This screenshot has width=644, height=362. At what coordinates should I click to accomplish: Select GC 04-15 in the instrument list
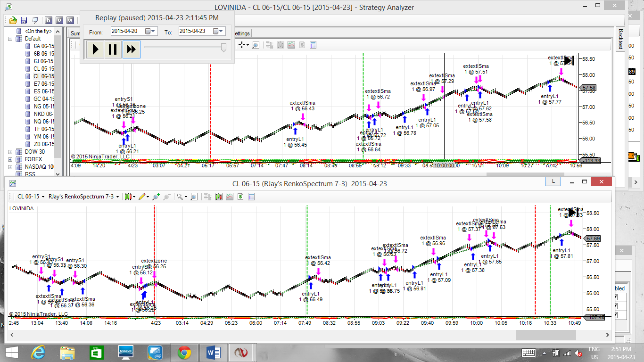[43, 99]
